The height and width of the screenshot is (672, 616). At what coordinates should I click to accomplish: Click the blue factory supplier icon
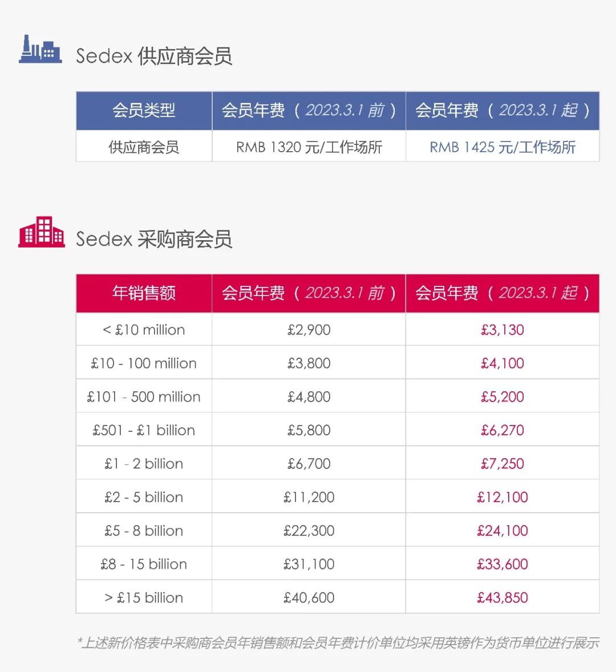pos(40,50)
